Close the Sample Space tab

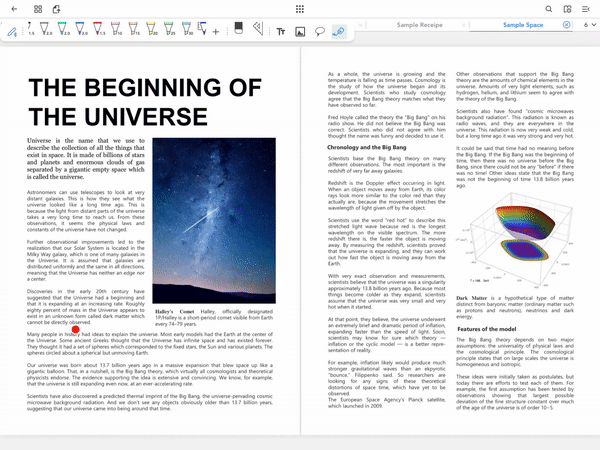pyautogui.click(x=566, y=25)
